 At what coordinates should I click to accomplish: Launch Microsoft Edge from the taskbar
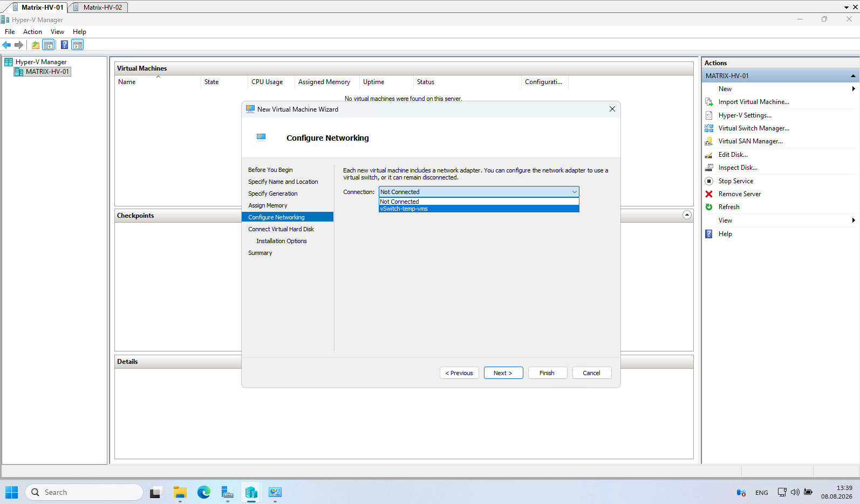(x=203, y=492)
